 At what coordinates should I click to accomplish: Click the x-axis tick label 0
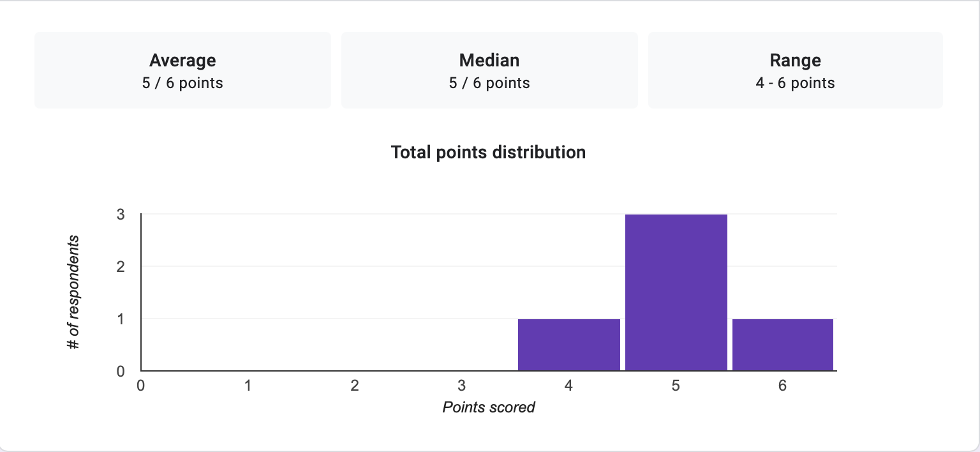141,386
